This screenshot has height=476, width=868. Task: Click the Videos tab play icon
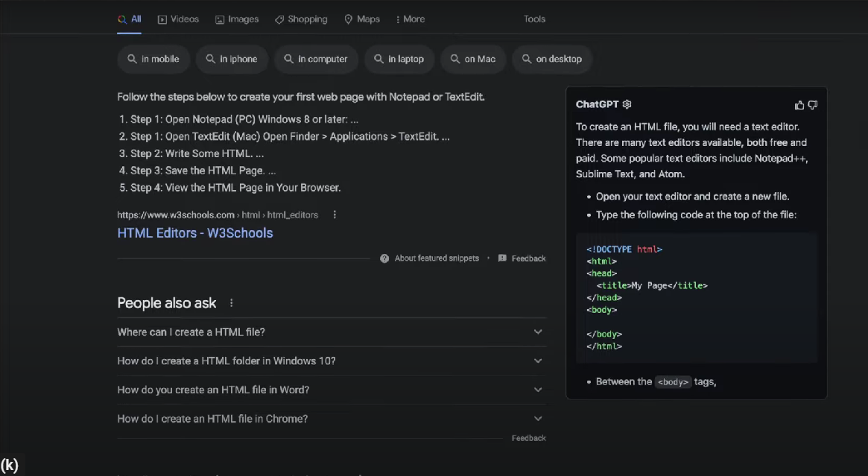(162, 19)
